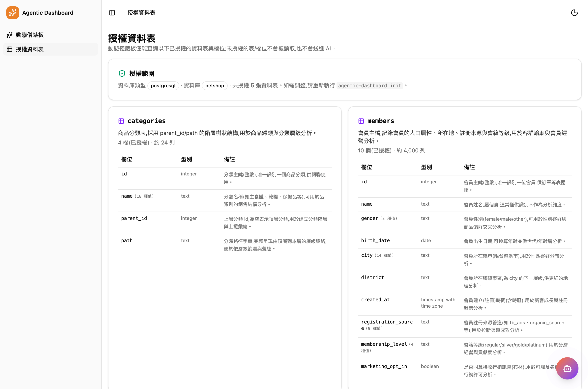Click the Agentic Dashboard title

[x=48, y=13]
